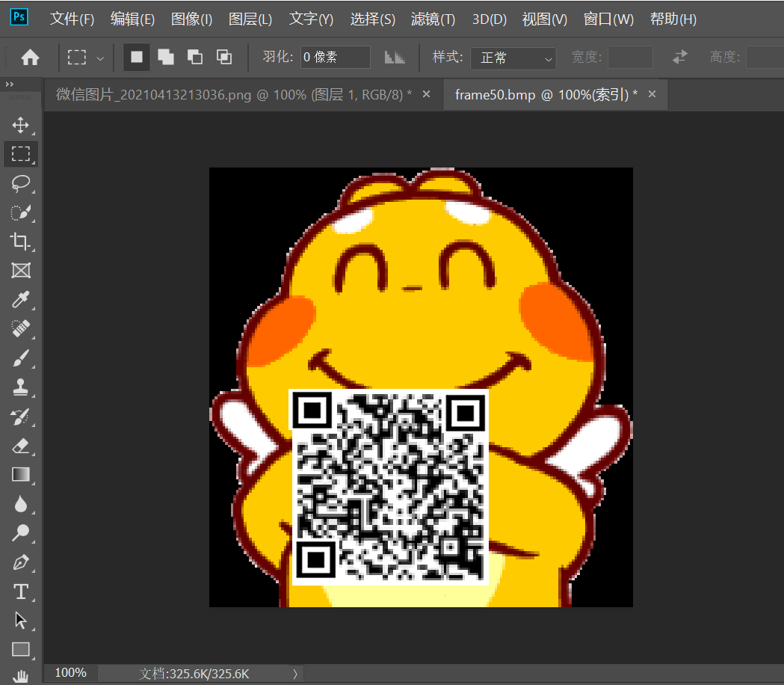Select the Rectangular Marquee tool in toolbox
Image resolution: width=784 pixels, height=685 pixels.
click(x=20, y=153)
